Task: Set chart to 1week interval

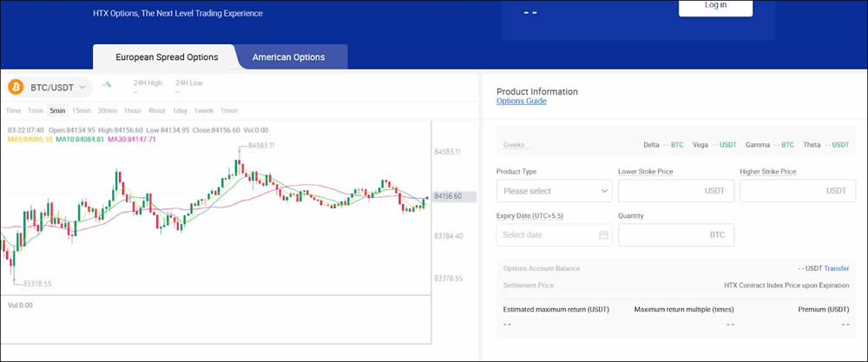Action: pyautogui.click(x=204, y=110)
